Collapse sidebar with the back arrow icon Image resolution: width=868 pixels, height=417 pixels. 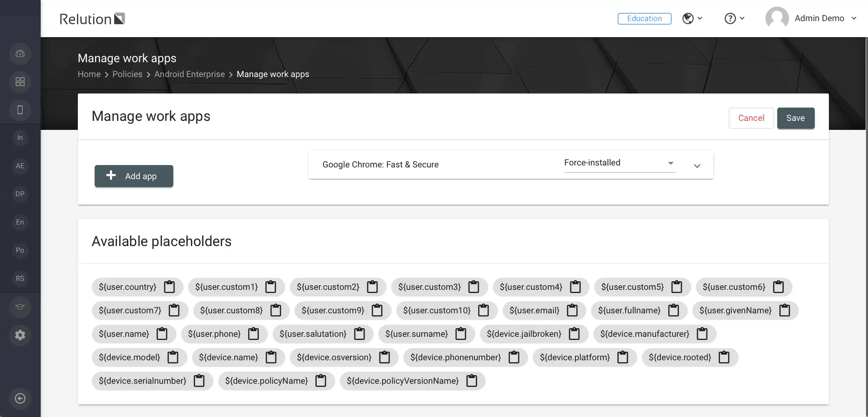[x=20, y=398]
